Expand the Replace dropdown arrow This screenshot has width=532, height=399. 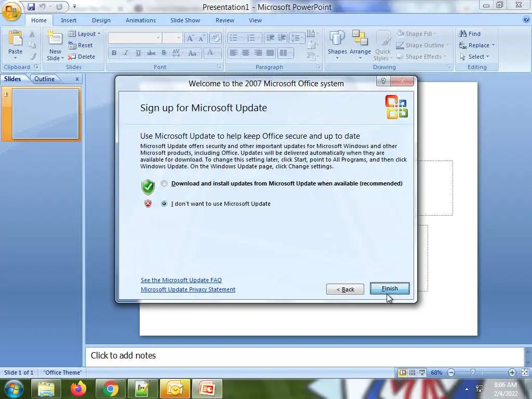click(x=494, y=45)
